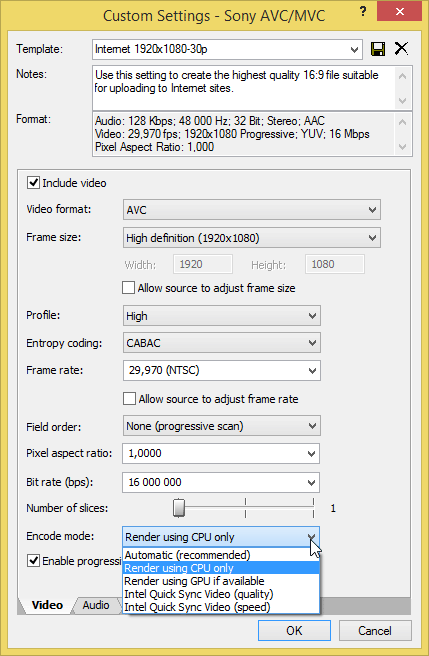Click the Notes scrollbar down arrow

click(403, 101)
